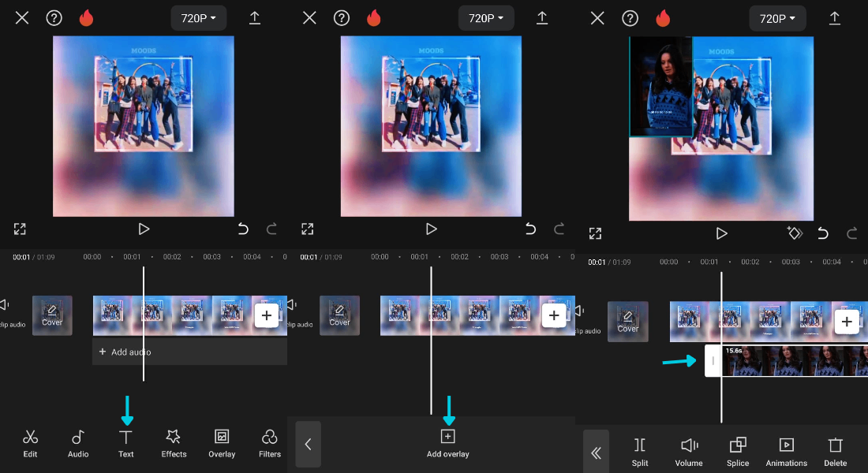Image resolution: width=868 pixels, height=473 pixels.
Task: Redo action in right panel
Action: point(852,233)
